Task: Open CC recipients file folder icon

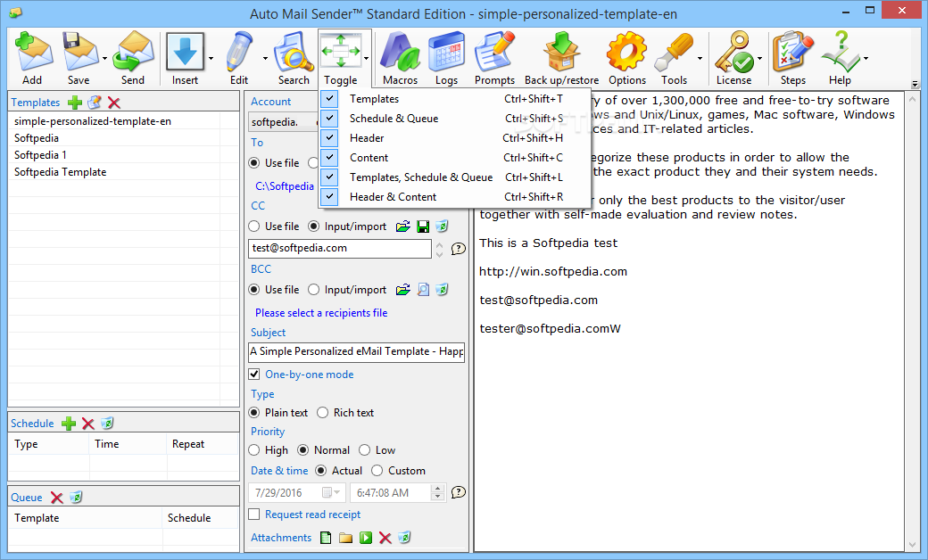Action: click(x=403, y=226)
